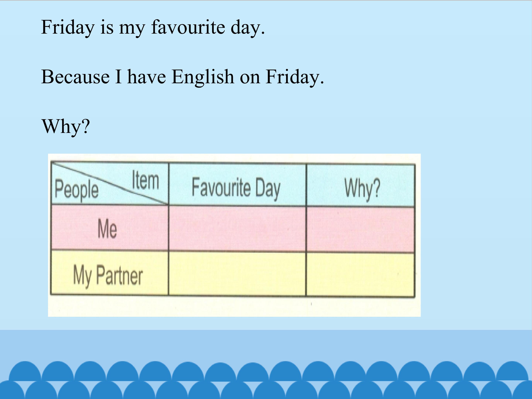Click the word "day." ending the first sentence
The width and height of the screenshot is (532, 399).
248,27
